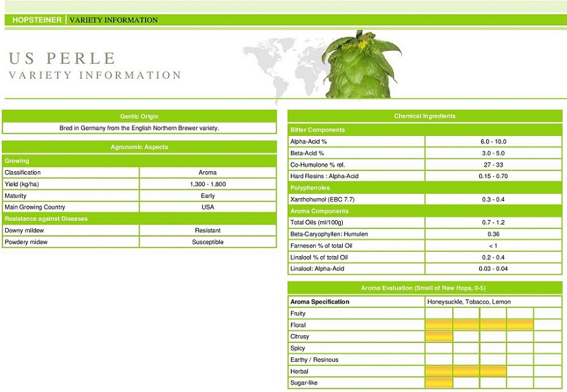The width and height of the screenshot is (567, 392).
Task: Select the 'Resistant' value cell
Action: point(207,230)
